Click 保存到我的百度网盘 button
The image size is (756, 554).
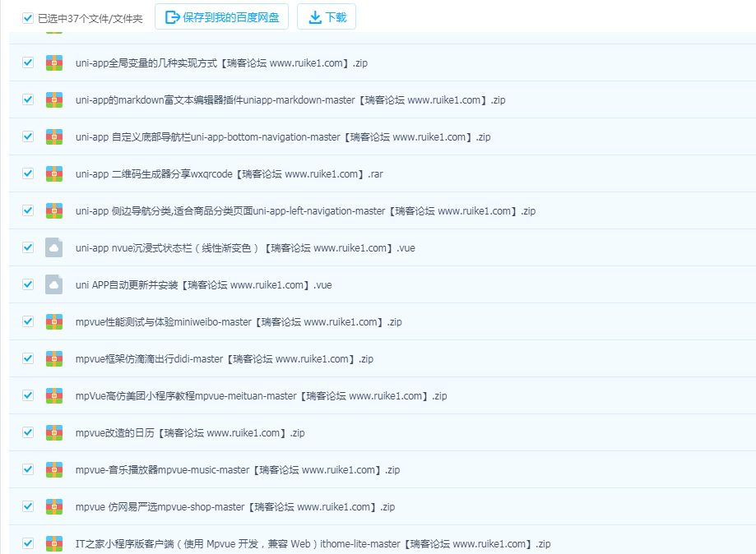222,17
